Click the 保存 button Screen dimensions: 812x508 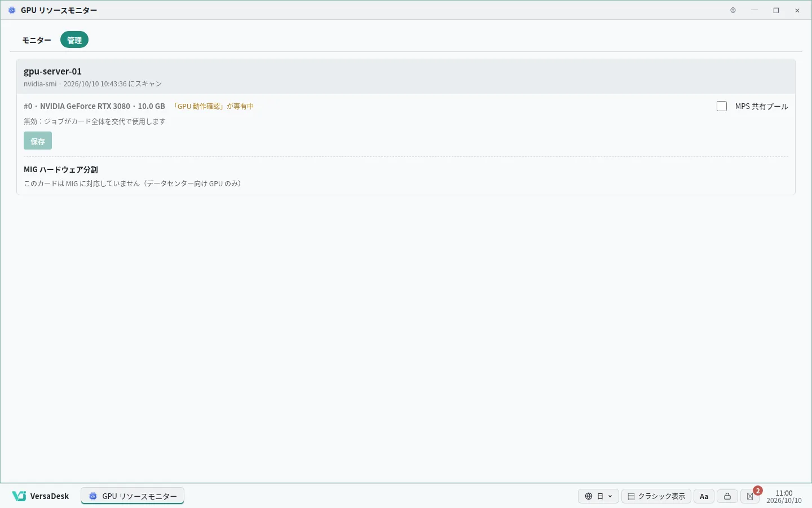38,141
